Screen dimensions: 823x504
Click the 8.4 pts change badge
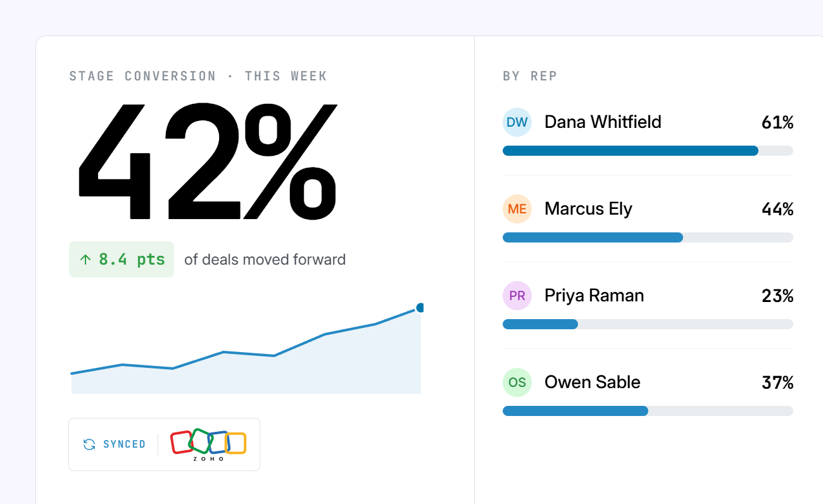(122, 260)
